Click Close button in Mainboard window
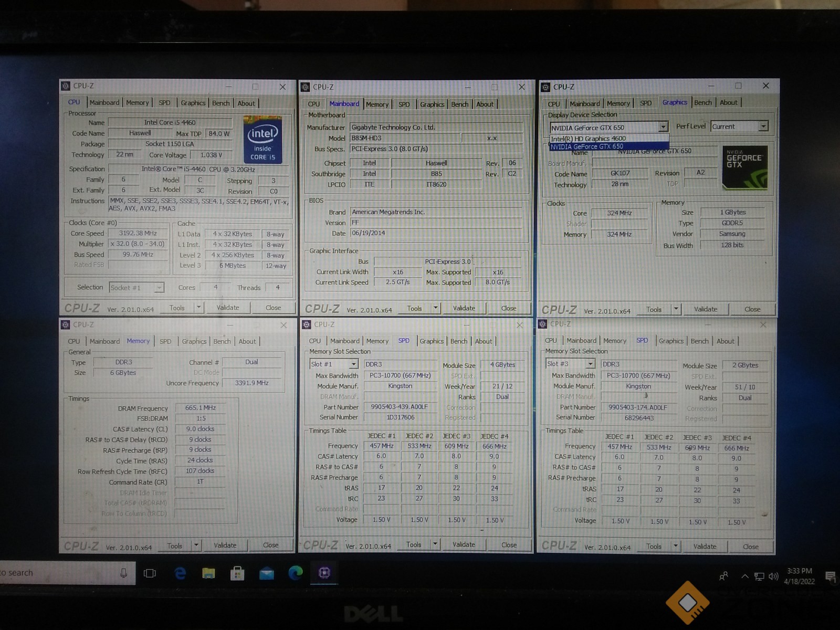Image resolution: width=840 pixels, height=630 pixels. coord(508,308)
